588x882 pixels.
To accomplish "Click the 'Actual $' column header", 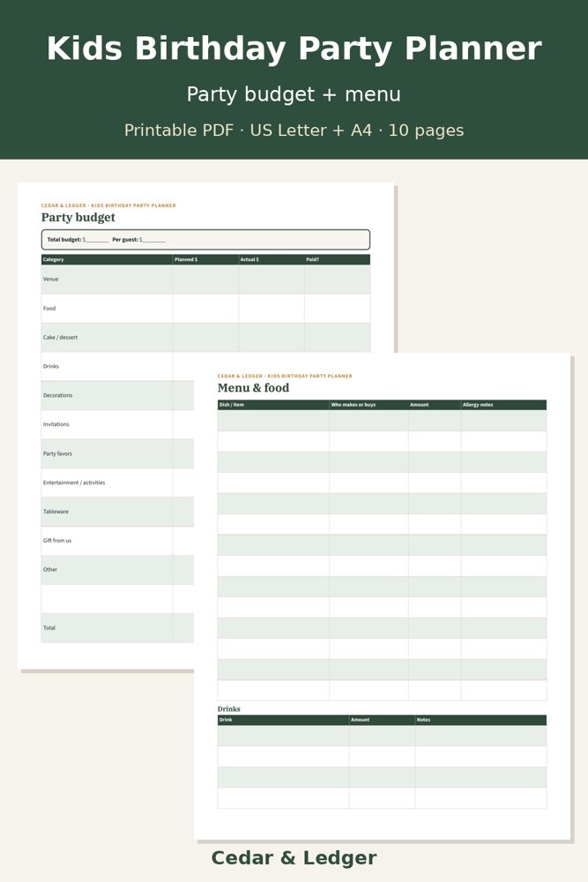I will (x=272, y=259).
